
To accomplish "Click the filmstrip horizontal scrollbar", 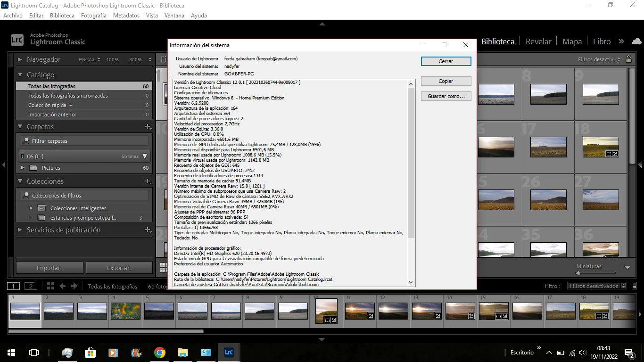I will (107, 331).
